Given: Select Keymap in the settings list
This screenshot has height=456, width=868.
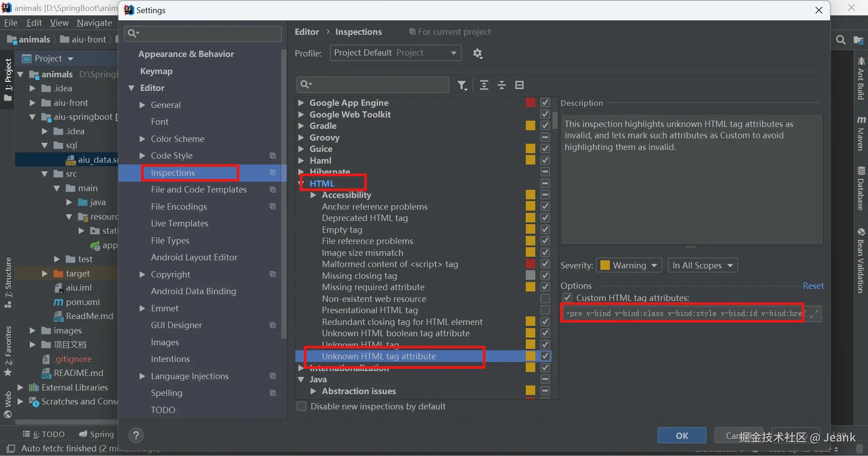Looking at the screenshot, I should [x=156, y=71].
